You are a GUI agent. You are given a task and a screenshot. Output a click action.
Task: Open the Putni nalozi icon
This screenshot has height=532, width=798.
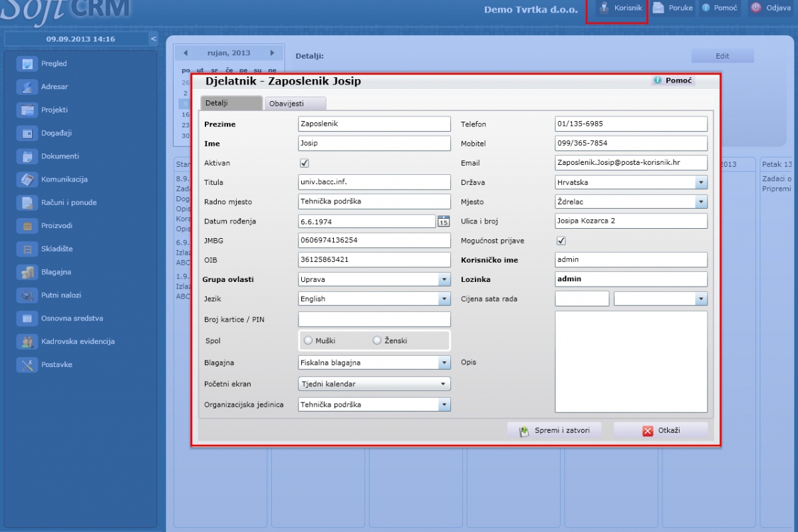click(27, 295)
